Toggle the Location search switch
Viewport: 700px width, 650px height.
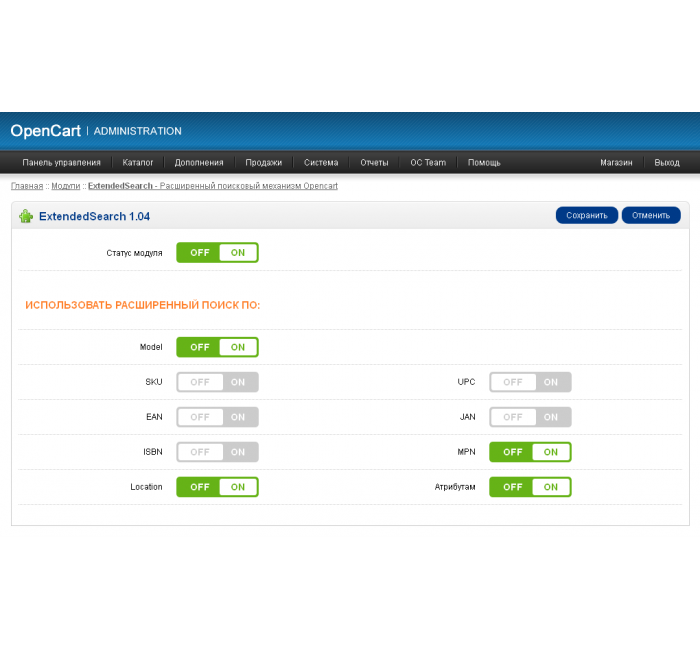tap(217, 487)
